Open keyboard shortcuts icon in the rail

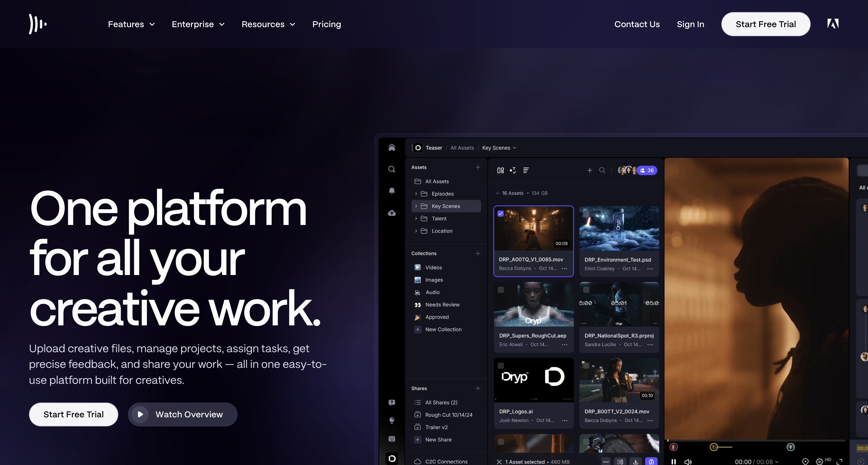391,439
